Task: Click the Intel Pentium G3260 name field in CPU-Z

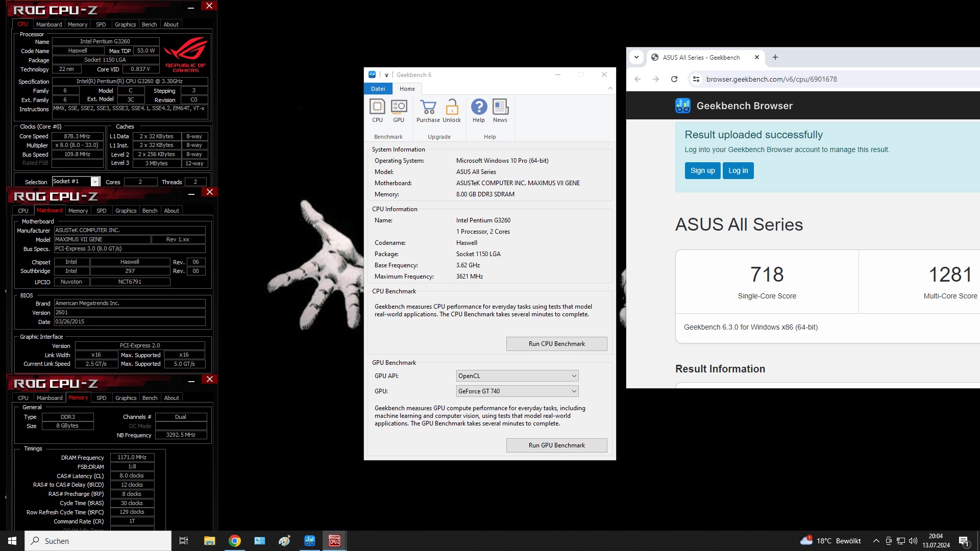Action: click(106, 41)
